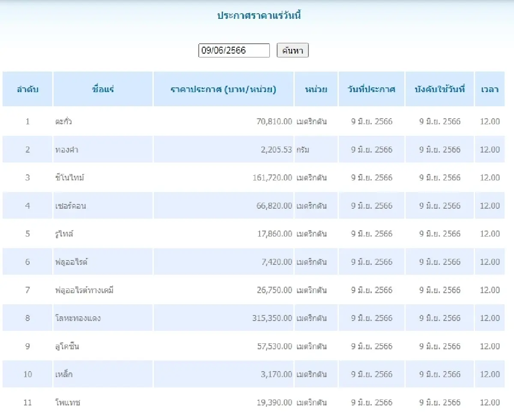514x420 pixels.
Task: Select the ราคาประกาศ (บาท/หน่วย) column header
Action: click(223, 89)
